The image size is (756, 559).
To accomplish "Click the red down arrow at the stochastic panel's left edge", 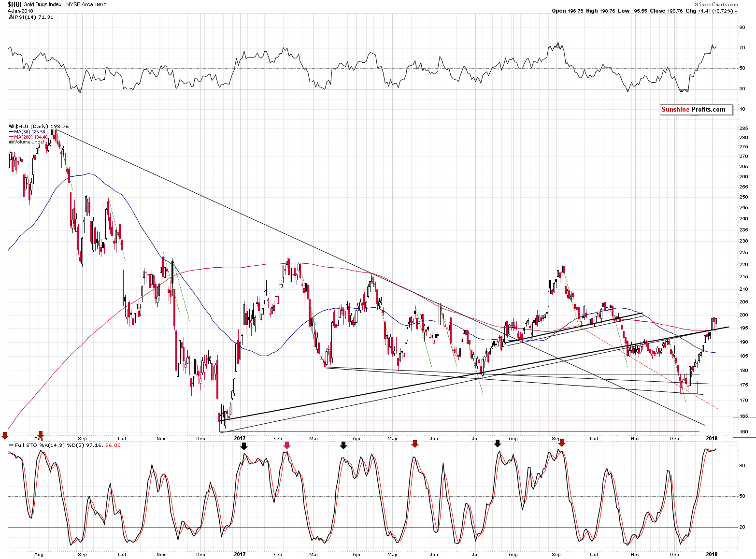I will tap(4, 436).
